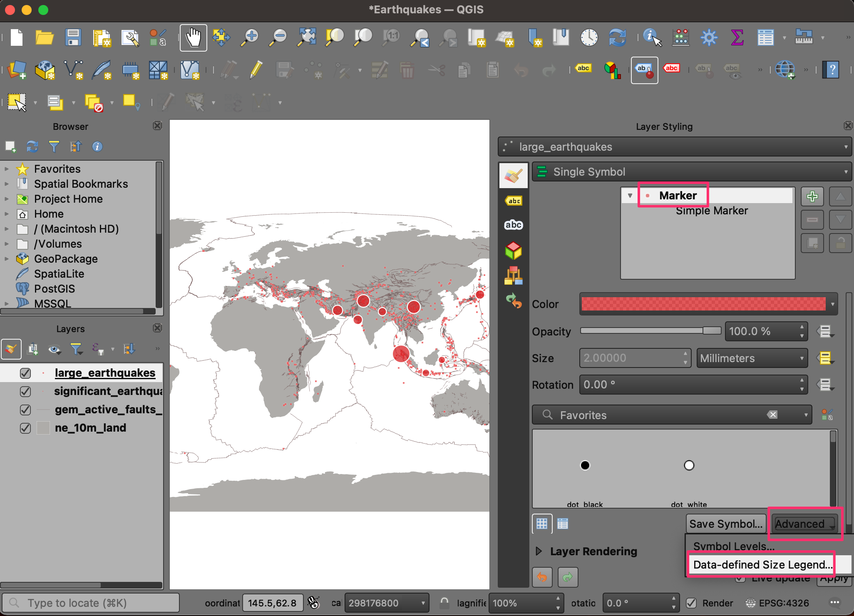The width and height of the screenshot is (854, 616).
Task: Open the Measure tool
Action: tap(804, 38)
